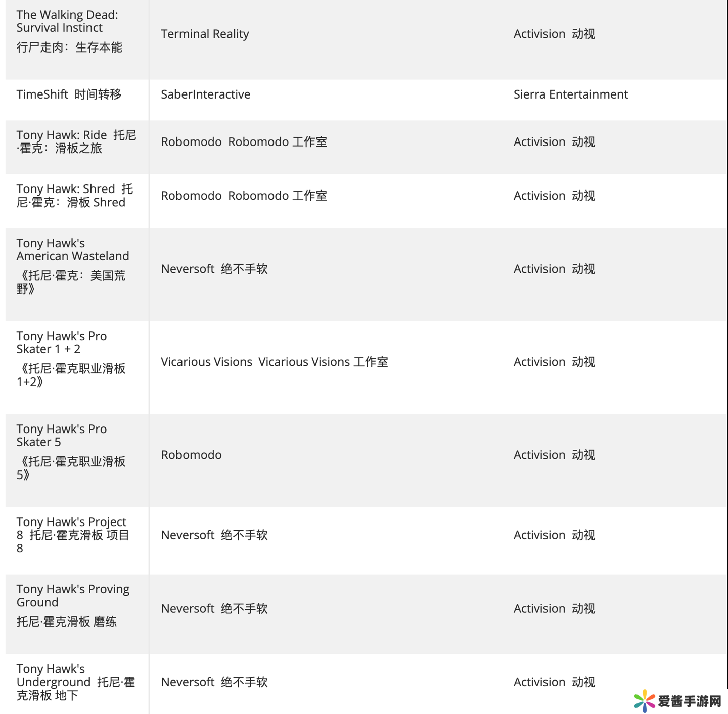728x714 pixels.
Task: Click SaberInteractive developer text
Action: pyautogui.click(x=205, y=94)
